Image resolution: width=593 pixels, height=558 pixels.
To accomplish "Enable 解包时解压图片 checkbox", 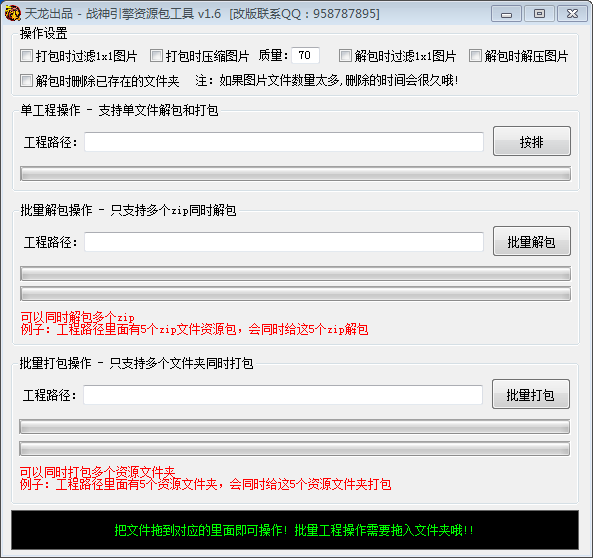I will (x=475, y=56).
